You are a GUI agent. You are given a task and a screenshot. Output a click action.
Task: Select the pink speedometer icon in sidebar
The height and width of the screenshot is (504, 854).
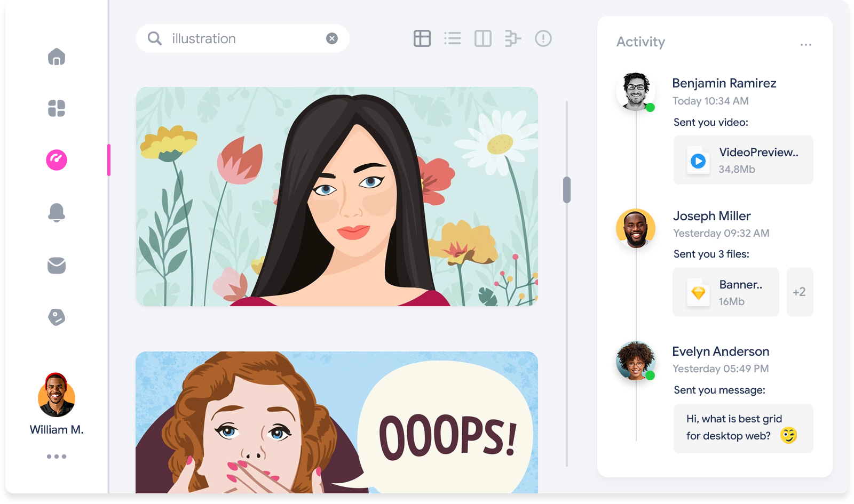[x=57, y=159]
